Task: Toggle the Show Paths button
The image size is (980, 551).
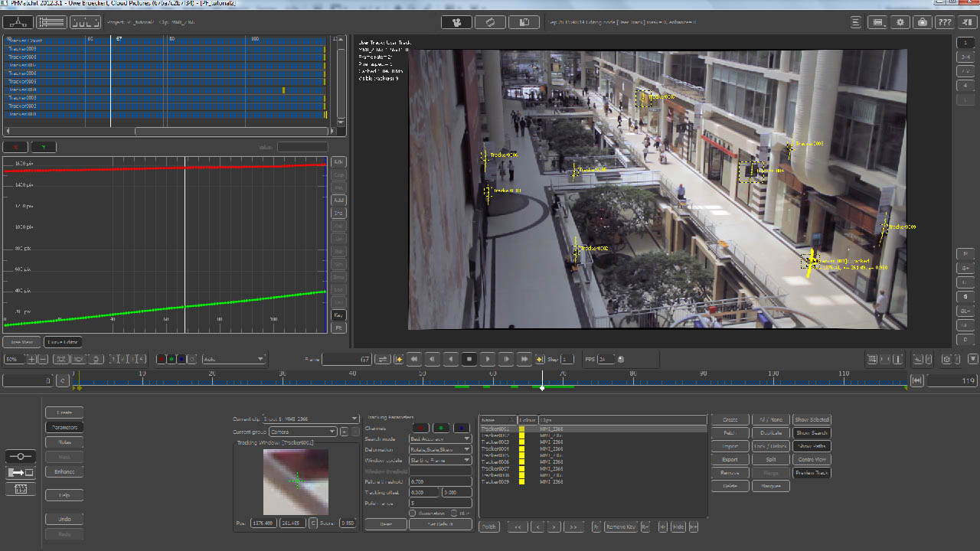Action: coord(812,446)
